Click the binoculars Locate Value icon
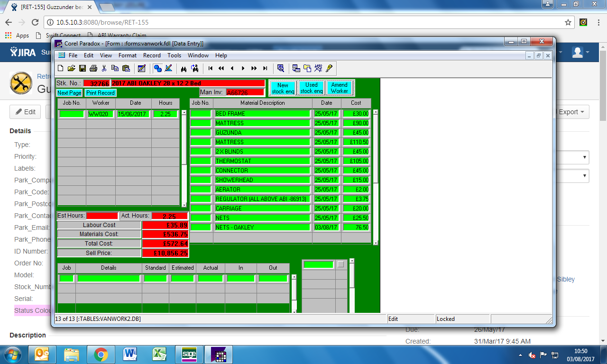Image resolution: width=607 pixels, height=364 pixels. (184, 68)
